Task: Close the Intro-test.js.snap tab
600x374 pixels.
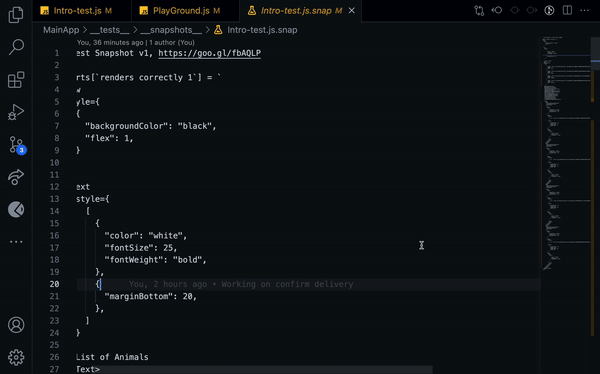Action: (352, 11)
